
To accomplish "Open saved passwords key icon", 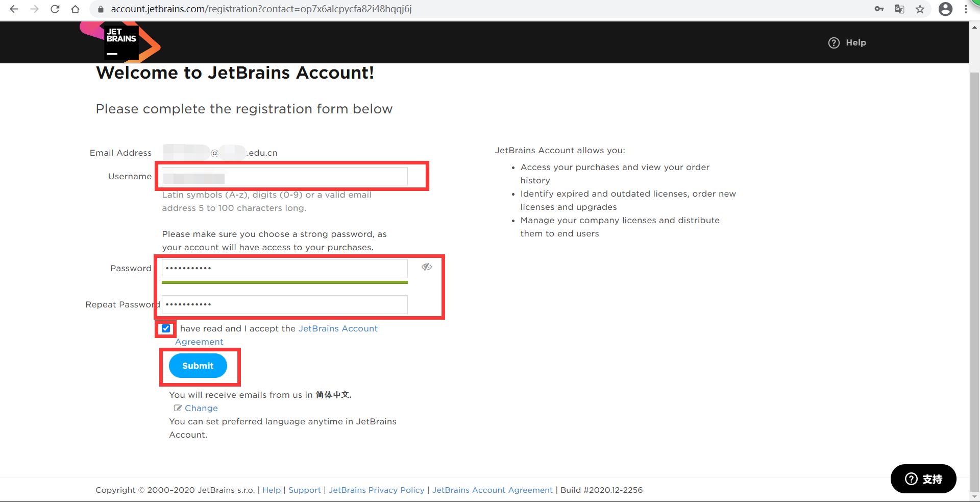I will (879, 9).
